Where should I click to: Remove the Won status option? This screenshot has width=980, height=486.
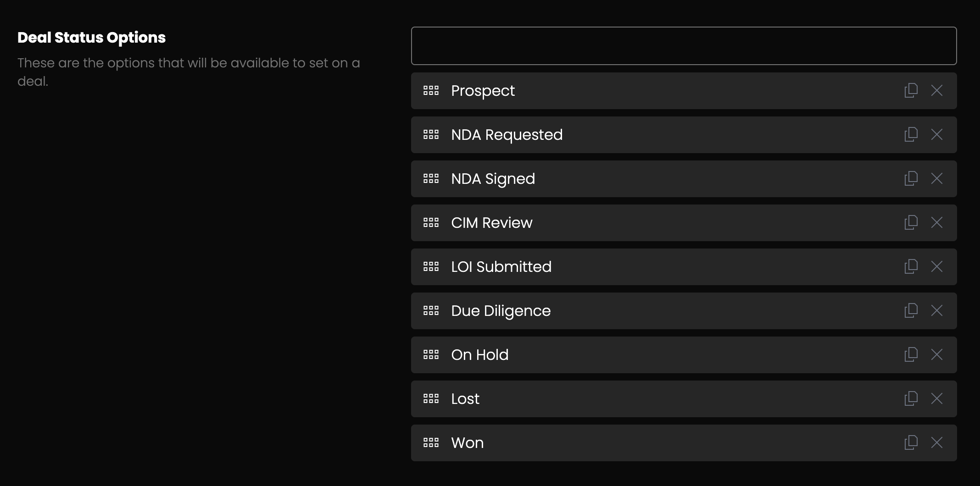pos(936,442)
